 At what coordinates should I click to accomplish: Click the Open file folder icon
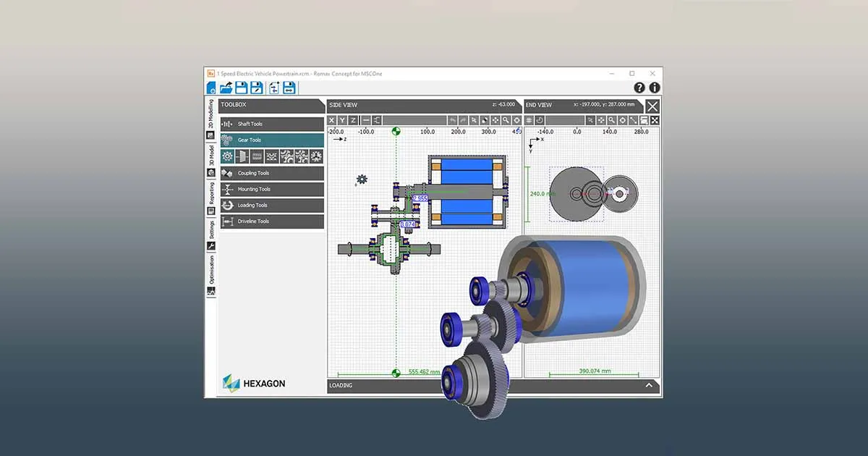(x=226, y=88)
